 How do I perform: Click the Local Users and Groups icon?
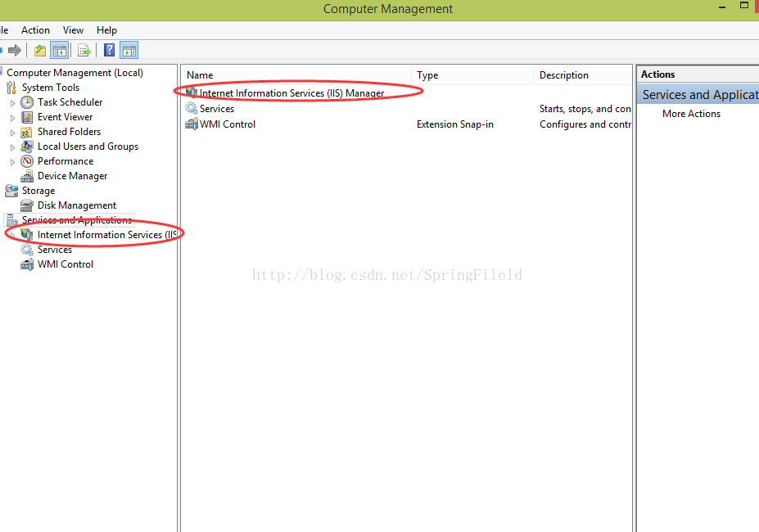27,147
